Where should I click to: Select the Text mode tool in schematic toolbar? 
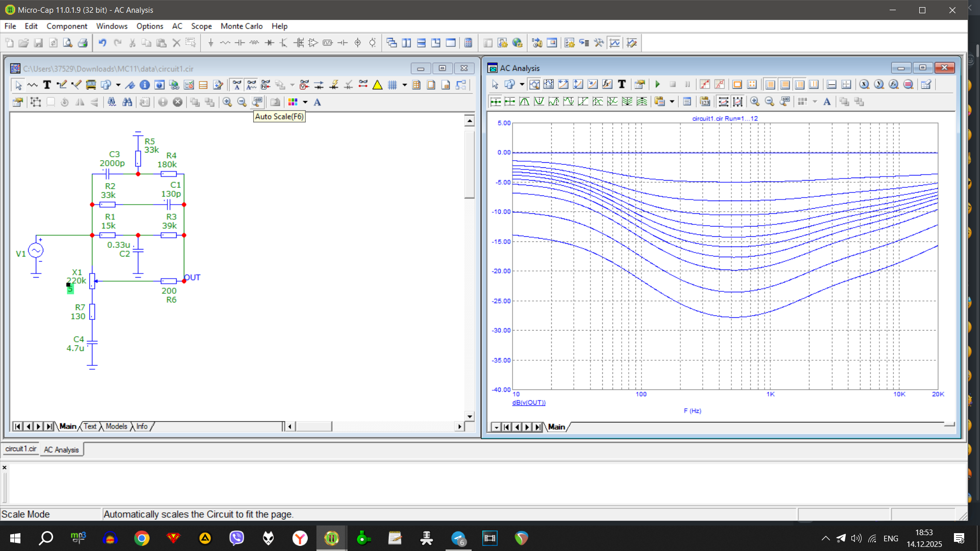click(47, 85)
